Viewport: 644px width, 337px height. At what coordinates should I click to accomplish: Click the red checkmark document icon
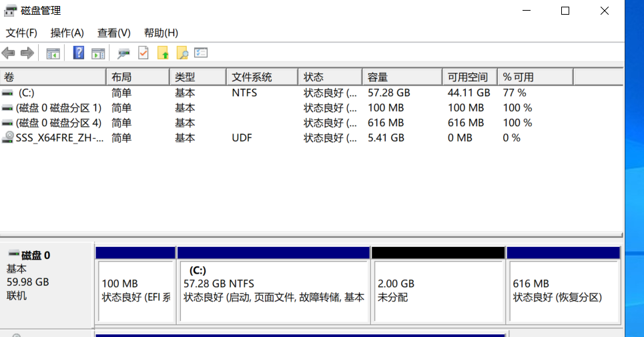[x=143, y=53]
